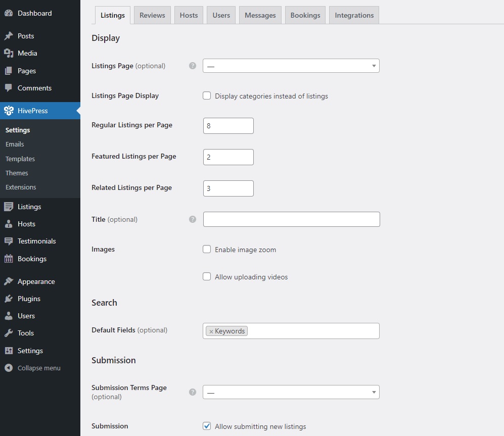
Task: Click the Title field help tooltip
Action: [x=192, y=219]
